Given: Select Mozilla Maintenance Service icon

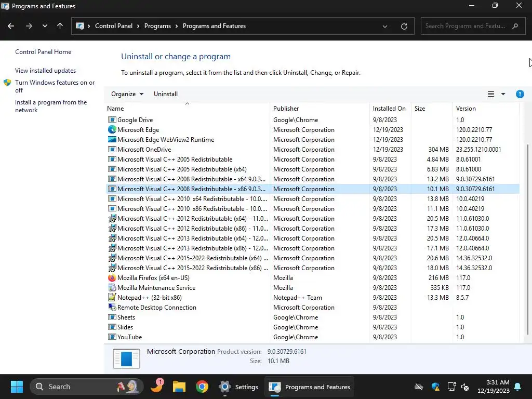Looking at the screenshot, I should [112, 287].
